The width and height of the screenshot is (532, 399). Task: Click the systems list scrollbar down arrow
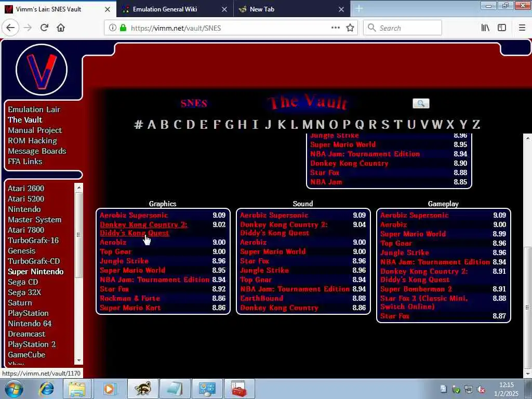coord(79,361)
